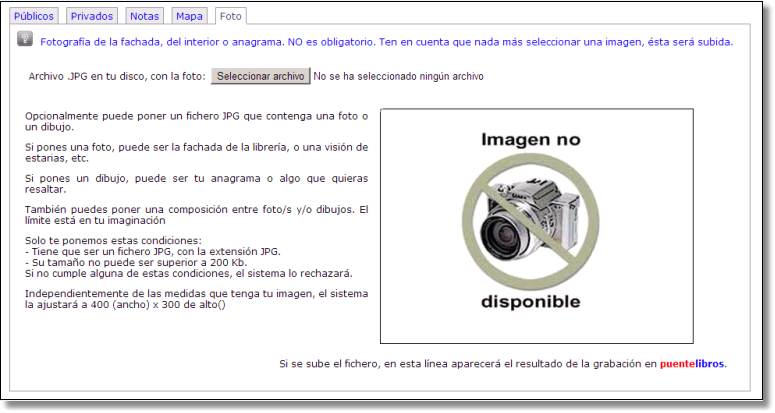
Task: Click the paragraph starting 'Si pones un dibujo'
Action: click(x=196, y=184)
